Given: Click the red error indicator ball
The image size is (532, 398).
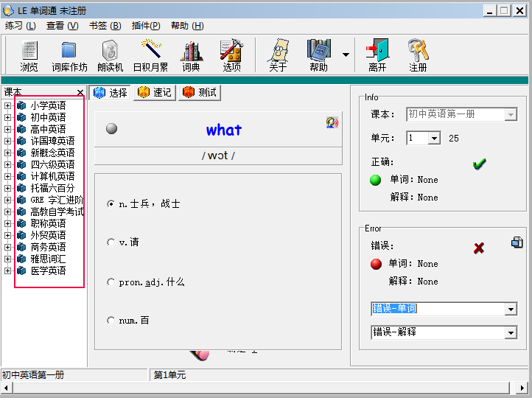Looking at the screenshot, I should point(376,264).
